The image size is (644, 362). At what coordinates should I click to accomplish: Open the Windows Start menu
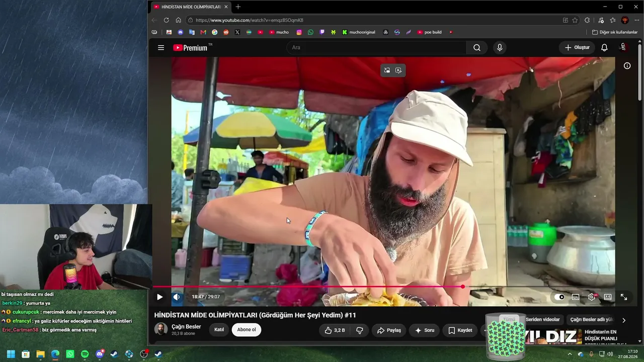pos(11,354)
